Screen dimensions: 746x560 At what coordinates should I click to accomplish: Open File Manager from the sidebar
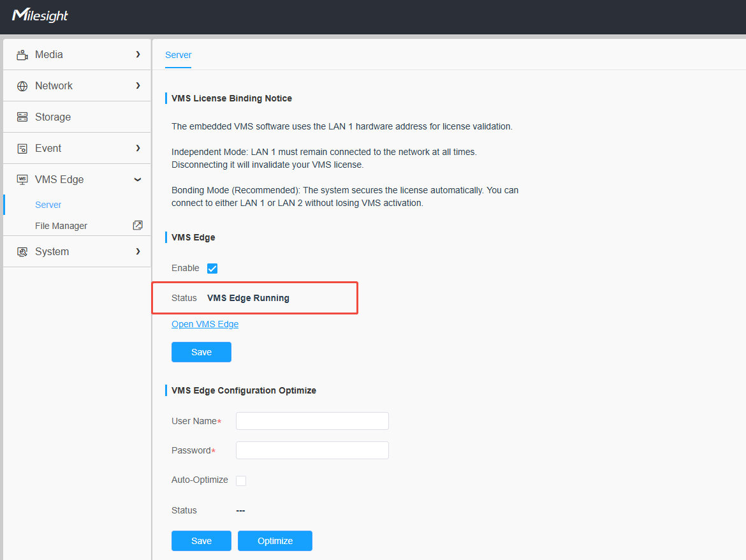tap(61, 226)
